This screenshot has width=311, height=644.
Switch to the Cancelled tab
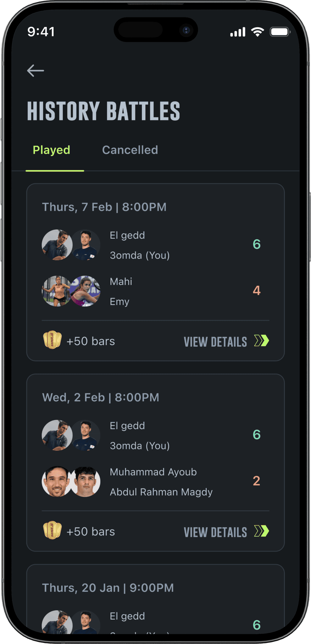pos(130,150)
